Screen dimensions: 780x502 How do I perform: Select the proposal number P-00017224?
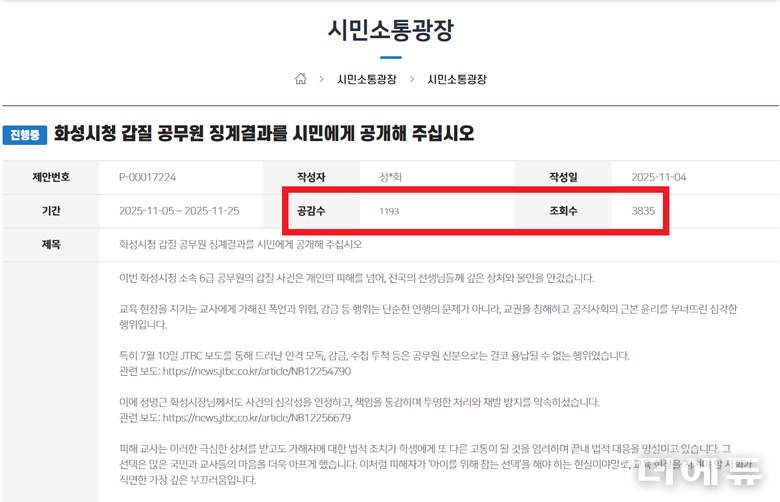[147, 177]
